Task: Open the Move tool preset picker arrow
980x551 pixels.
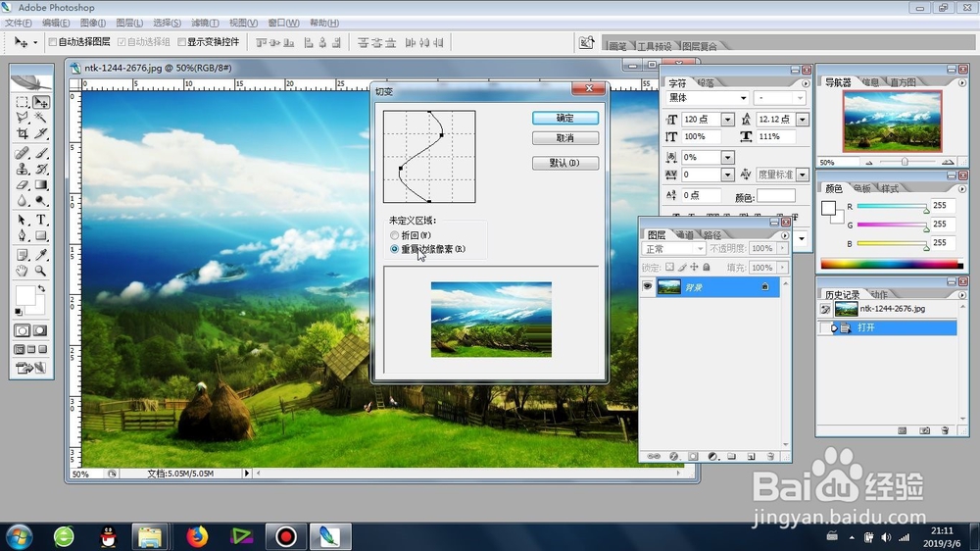Action: [x=35, y=42]
